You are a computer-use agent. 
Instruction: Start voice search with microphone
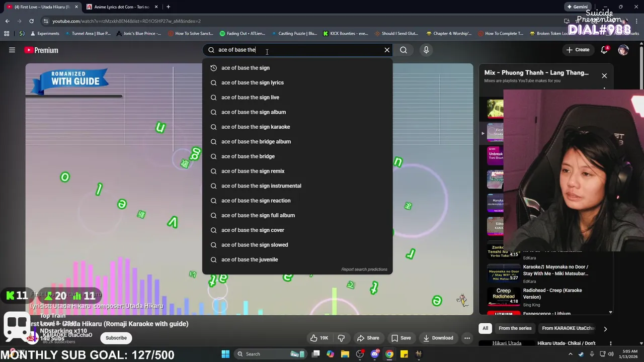tap(426, 50)
